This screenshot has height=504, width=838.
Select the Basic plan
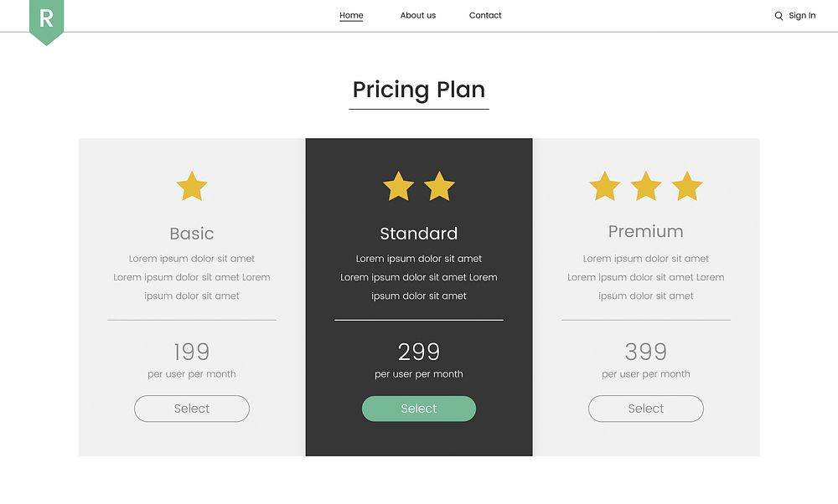point(192,409)
